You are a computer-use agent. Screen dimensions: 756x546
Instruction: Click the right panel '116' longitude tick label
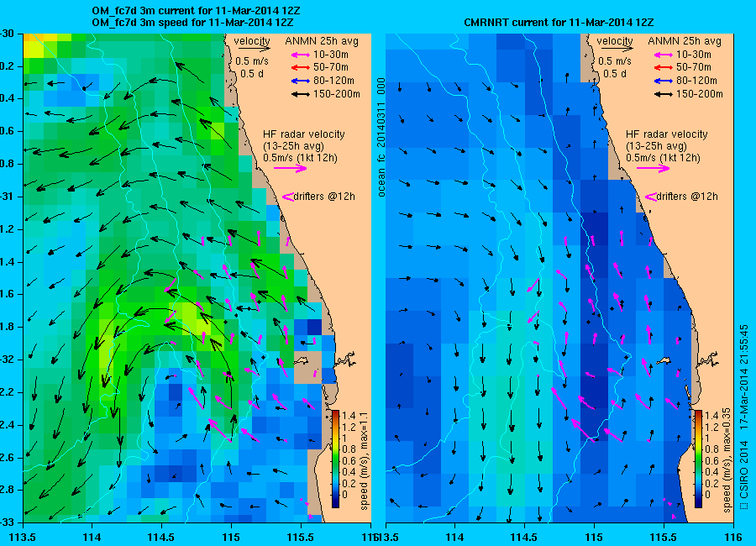tap(734, 537)
